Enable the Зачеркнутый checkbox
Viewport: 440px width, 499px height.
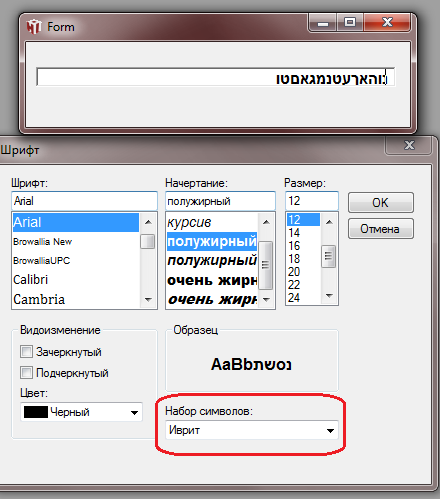26,352
